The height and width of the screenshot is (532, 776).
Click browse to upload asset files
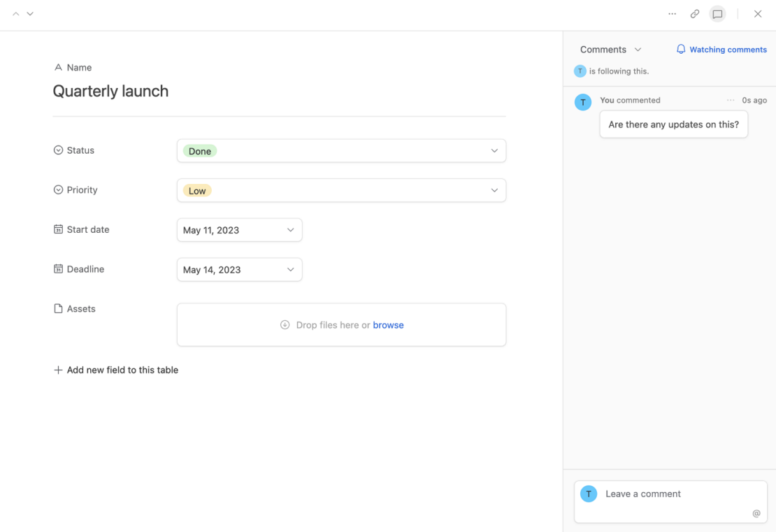tap(388, 324)
